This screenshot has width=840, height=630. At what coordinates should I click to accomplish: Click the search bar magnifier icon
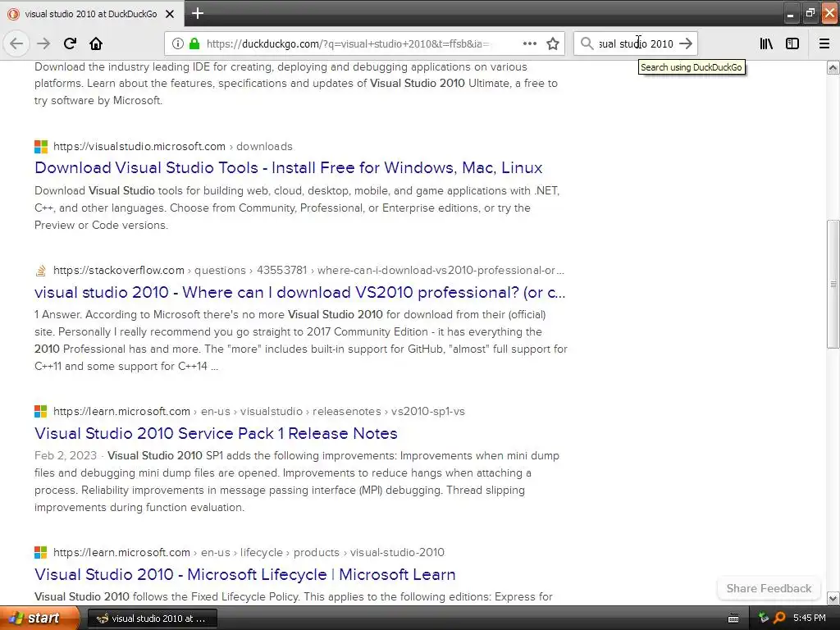pyautogui.click(x=587, y=43)
